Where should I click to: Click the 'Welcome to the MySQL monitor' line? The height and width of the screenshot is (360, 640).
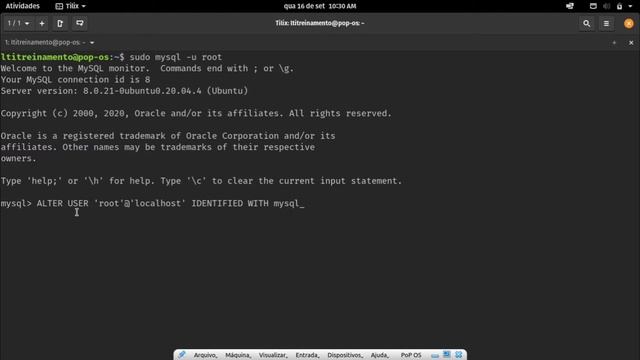click(x=147, y=69)
